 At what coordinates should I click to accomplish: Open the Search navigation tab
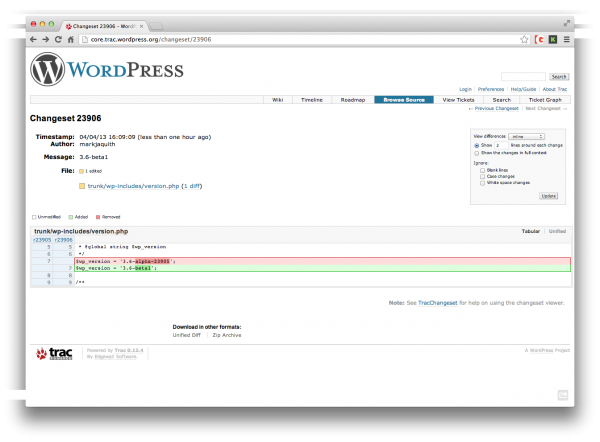[x=502, y=100]
